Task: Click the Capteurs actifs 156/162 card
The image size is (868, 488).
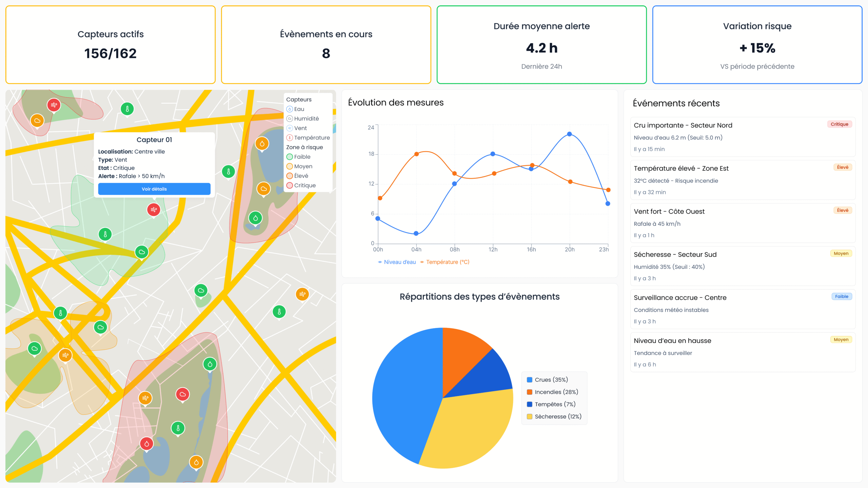Action: [111, 45]
